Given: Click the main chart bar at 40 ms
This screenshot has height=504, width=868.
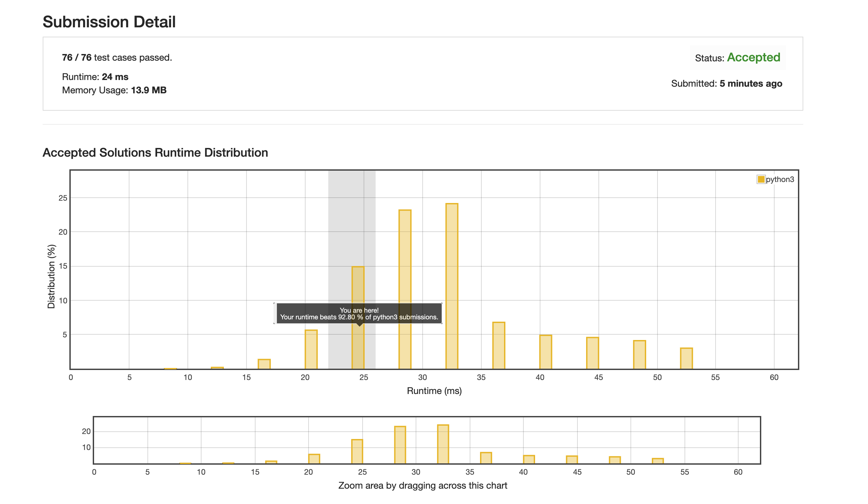Looking at the screenshot, I should pos(545,351).
